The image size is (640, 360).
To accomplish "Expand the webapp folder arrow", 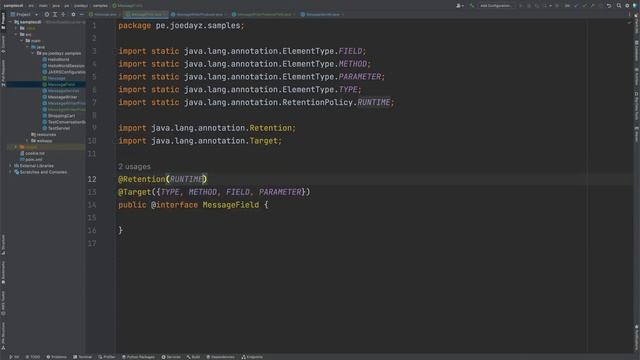I will pyautogui.click(x=28, y=141).
